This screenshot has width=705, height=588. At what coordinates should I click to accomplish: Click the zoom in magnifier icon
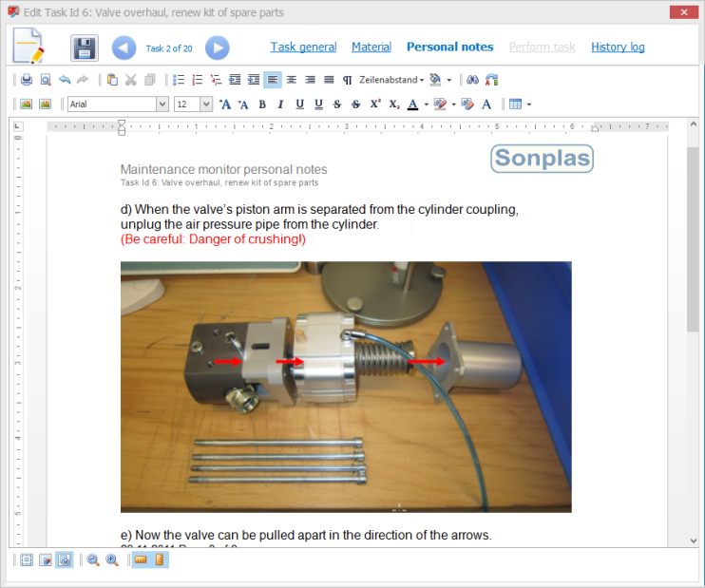[112, 560]
